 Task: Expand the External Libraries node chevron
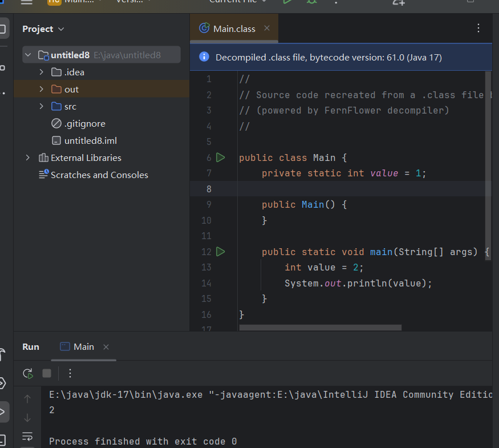coord(28,158)
